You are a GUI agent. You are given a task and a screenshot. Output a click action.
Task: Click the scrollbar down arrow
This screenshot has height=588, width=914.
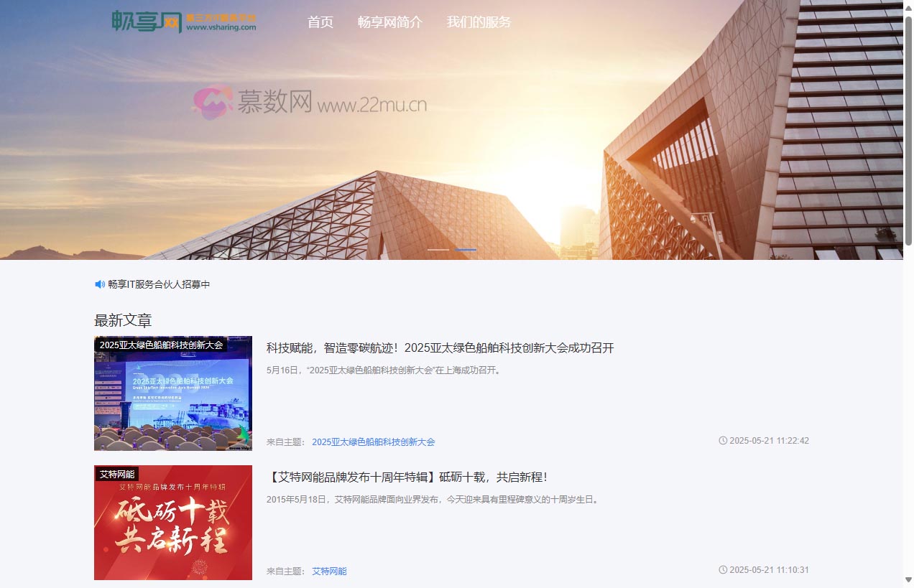[x=908, y=580]
